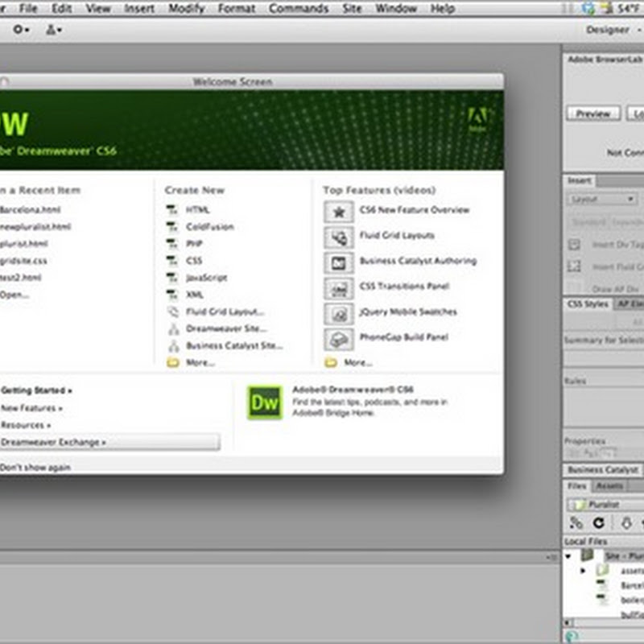
Task: Click the ColdFusion document icon
Action: [171, 227]
